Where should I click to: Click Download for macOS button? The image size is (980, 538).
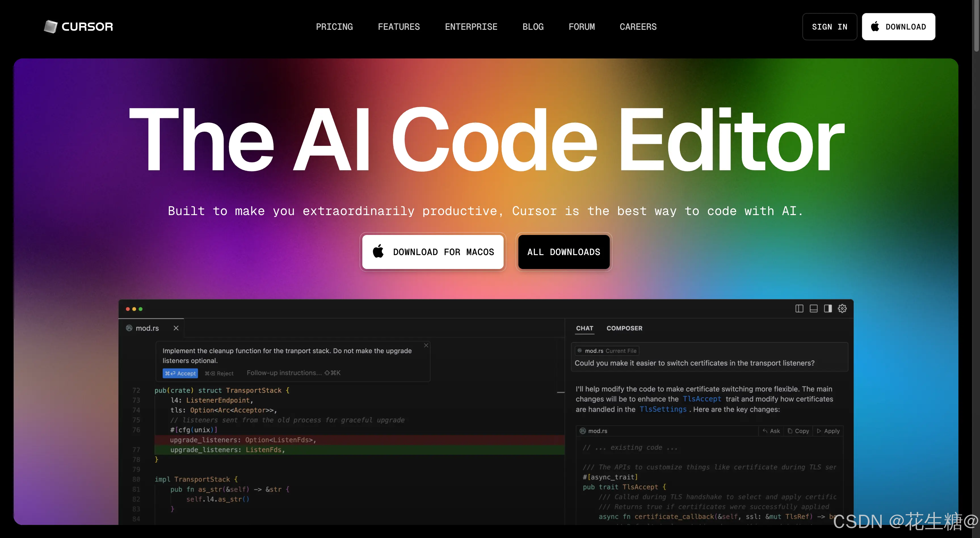pos(433,252)
